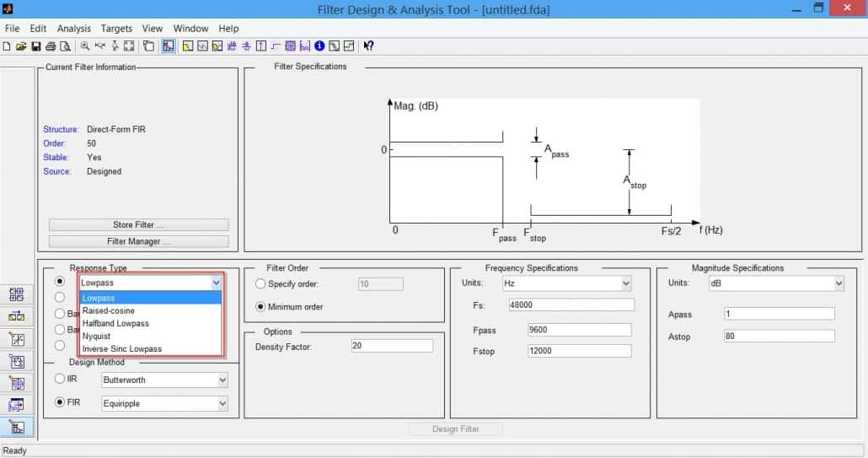Open the Create Multirate Filter sidebar panel

pyautogui.click(x=17, y=294)
